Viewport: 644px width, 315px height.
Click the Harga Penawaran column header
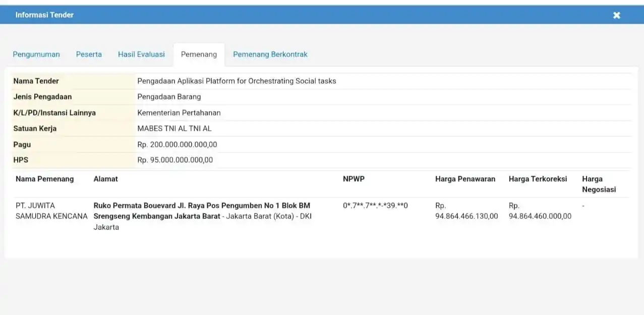pos(465,179)
